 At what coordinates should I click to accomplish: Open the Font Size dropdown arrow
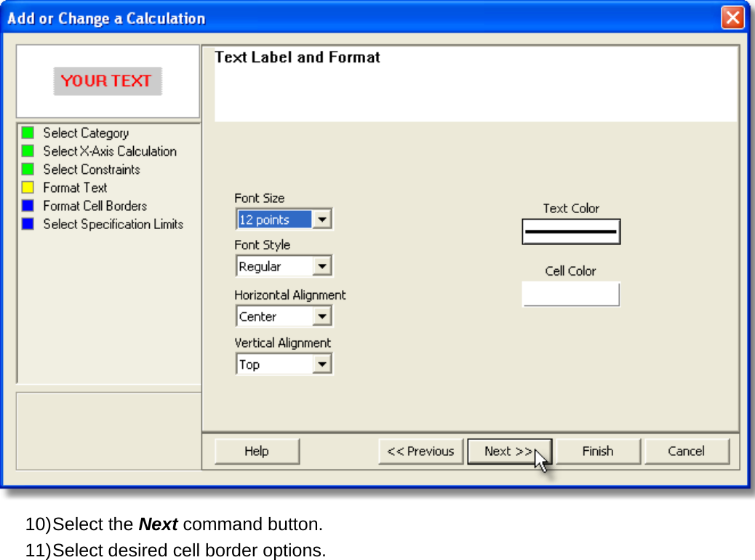click(321, 220)
